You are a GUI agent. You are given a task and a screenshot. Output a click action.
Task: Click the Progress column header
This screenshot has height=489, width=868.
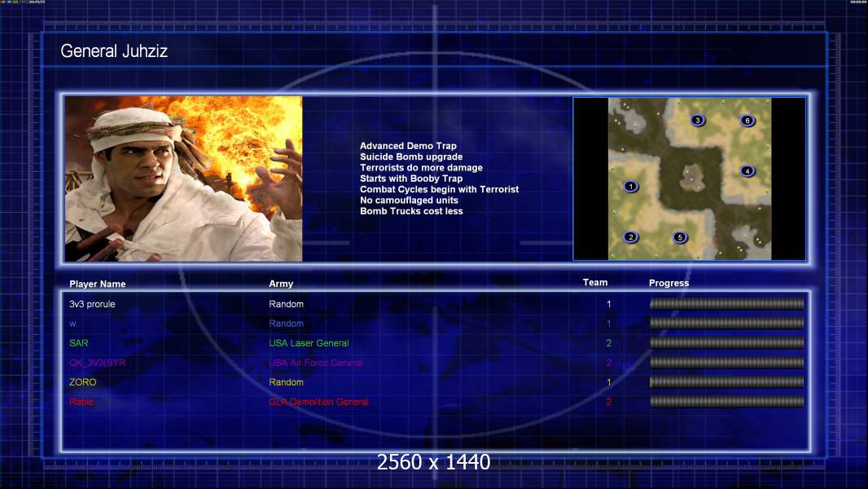click(x=669, y=283)
